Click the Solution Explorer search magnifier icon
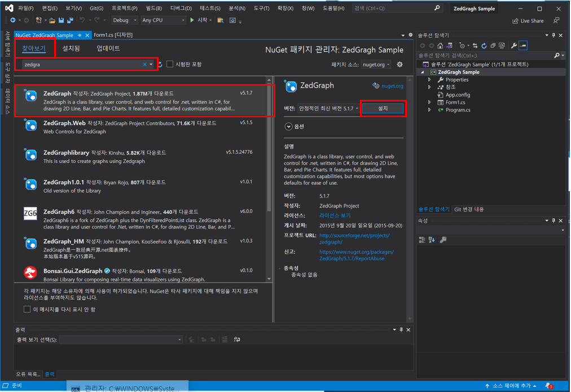 point(556,55)
